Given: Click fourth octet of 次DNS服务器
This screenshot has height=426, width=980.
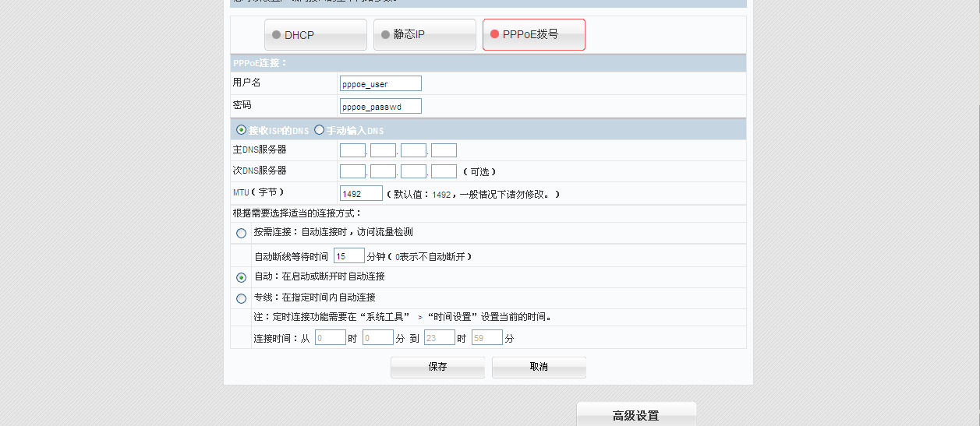Looking at the screenshot, I should point(444,171).
